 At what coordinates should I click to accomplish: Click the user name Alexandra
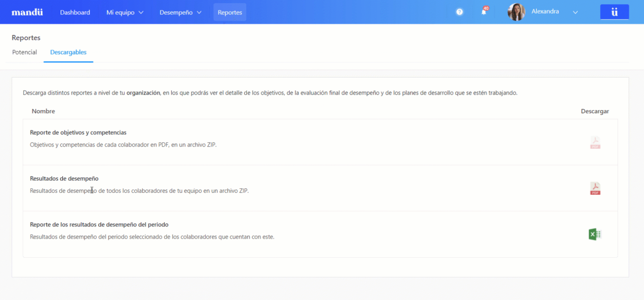coord(545,11)
